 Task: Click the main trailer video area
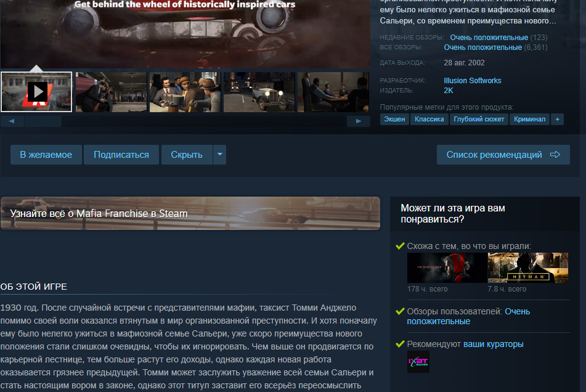[185, 34]
